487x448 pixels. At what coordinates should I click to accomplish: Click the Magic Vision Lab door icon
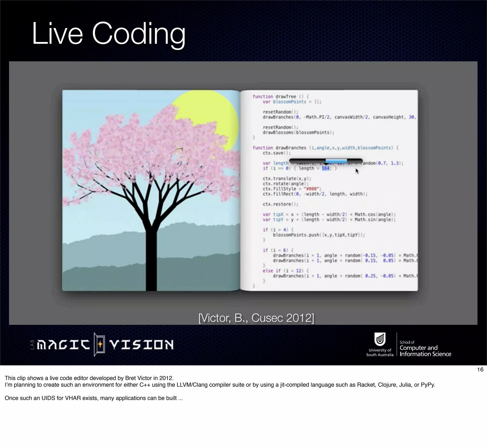(x=99, y=344)
